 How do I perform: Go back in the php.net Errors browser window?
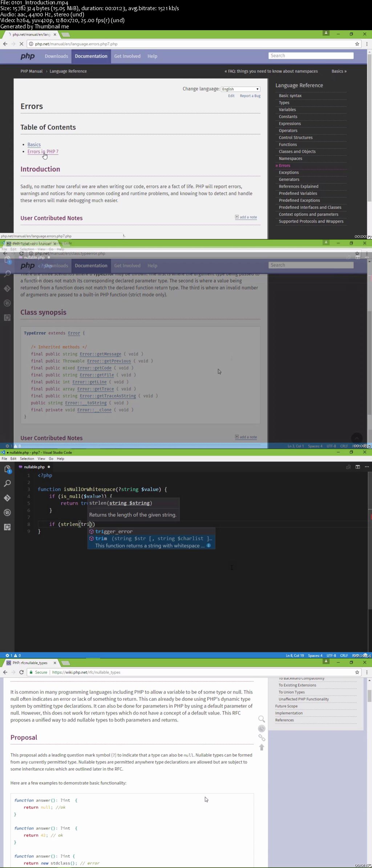coord(5,44)
